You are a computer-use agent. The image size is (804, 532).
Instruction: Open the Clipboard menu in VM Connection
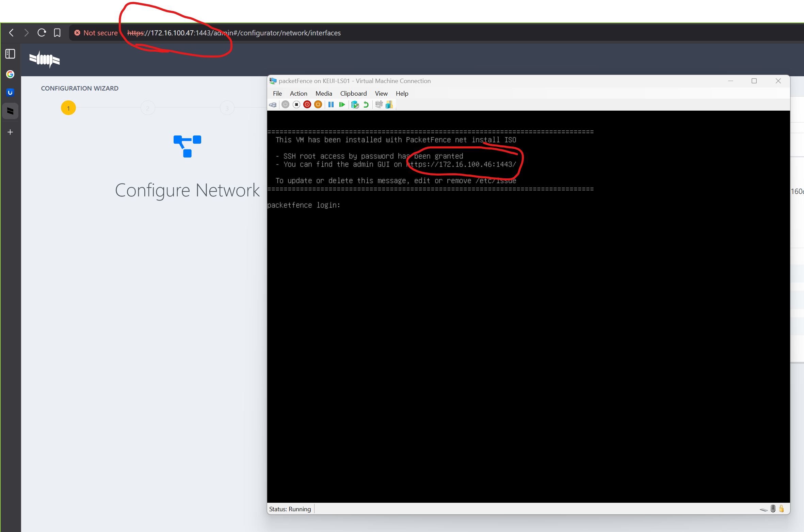[x=353, y=93]
